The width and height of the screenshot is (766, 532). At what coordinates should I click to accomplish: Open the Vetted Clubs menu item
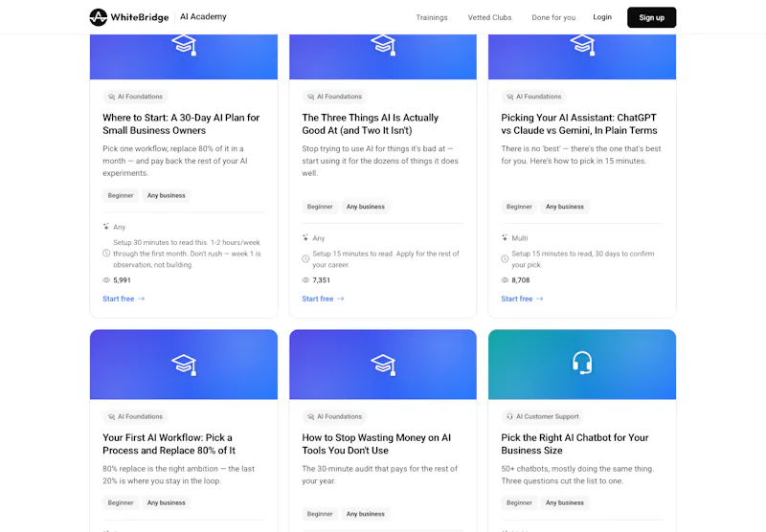pos(489,17)
